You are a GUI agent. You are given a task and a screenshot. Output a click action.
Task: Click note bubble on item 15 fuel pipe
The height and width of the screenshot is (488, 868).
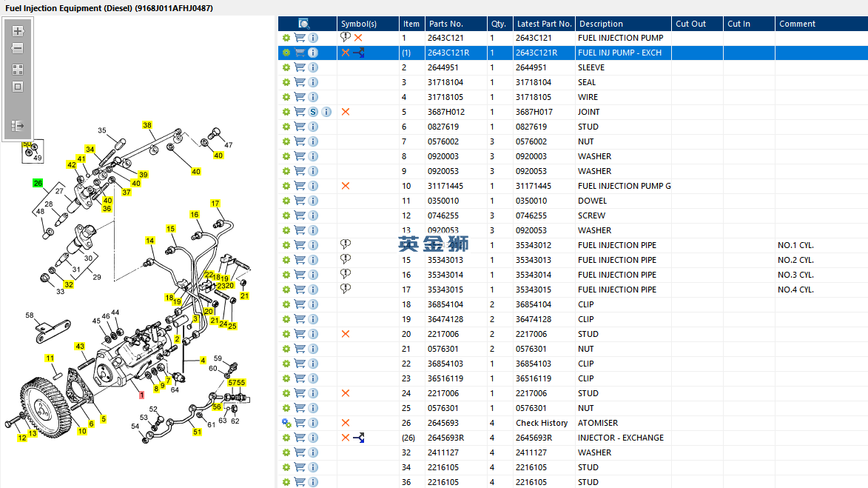tap(346, 259)
